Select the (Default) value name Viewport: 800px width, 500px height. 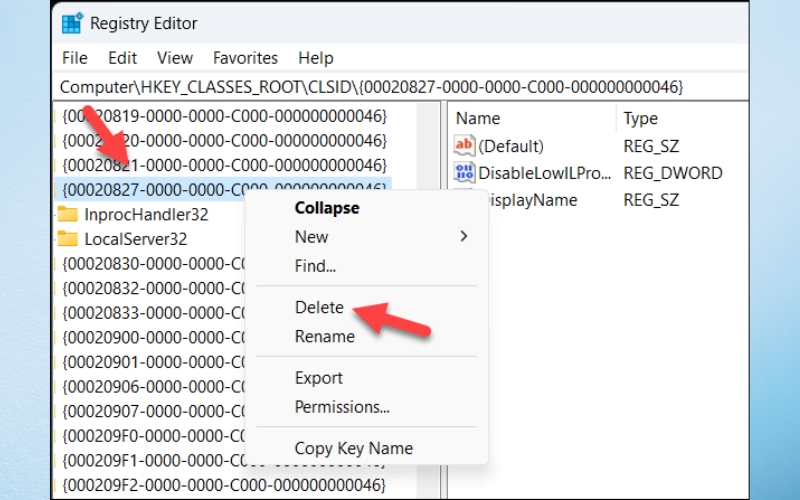[511, 146]
